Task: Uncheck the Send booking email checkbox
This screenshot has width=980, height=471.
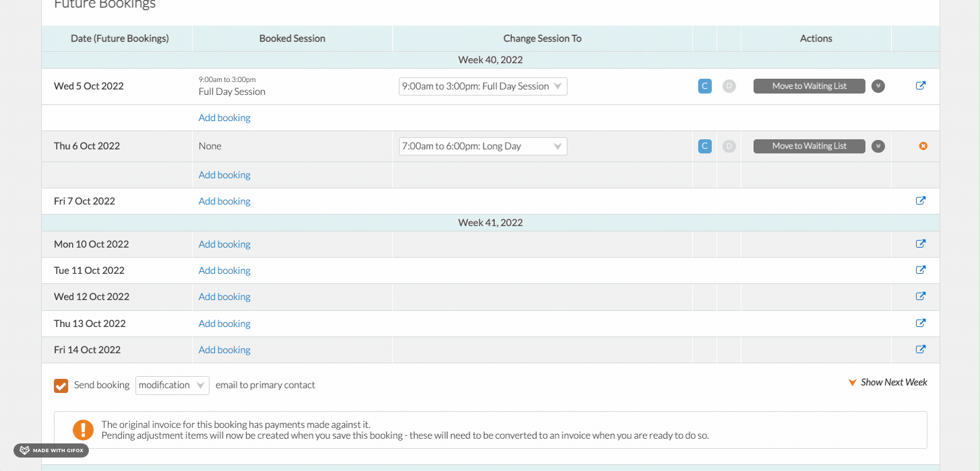Action: tap(61, 386)
